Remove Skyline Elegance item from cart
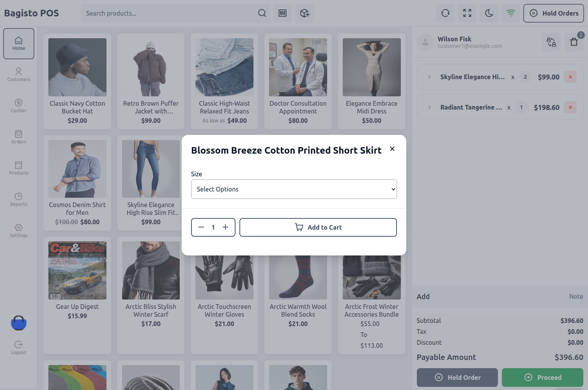Image resolution: width=588 pixels, height=390 pixels. 570,77
